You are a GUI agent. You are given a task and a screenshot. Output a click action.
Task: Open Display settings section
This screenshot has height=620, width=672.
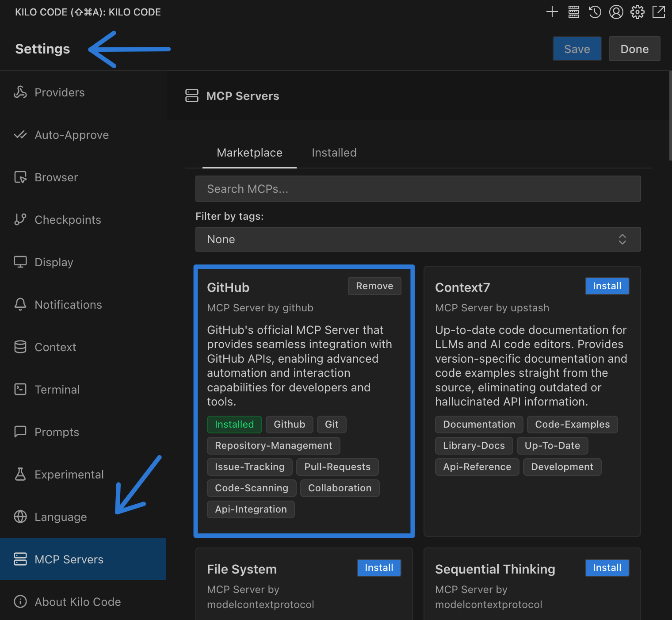(83, 262)
